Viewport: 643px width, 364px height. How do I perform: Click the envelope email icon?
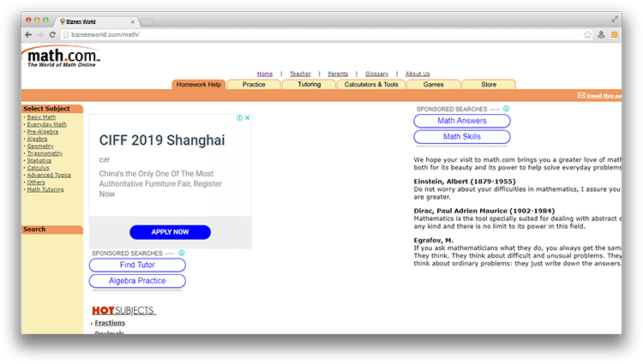coord(581,96)
